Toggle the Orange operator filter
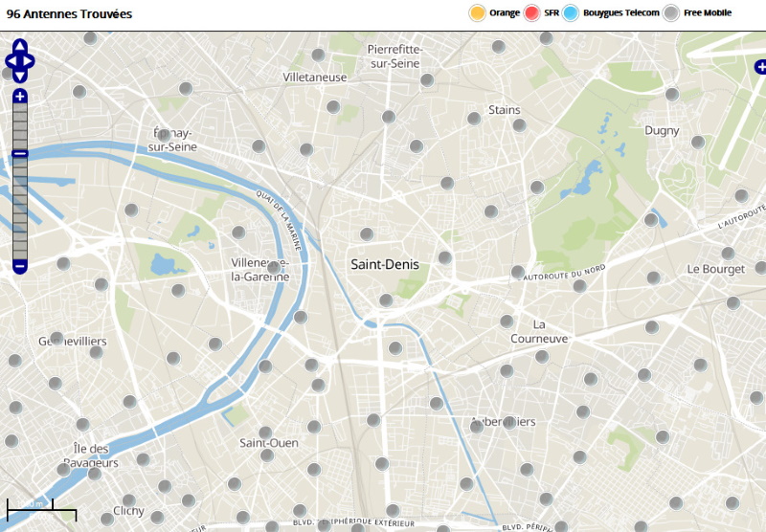766x532 pixels. pyautogui.click(x=477, y=12)
